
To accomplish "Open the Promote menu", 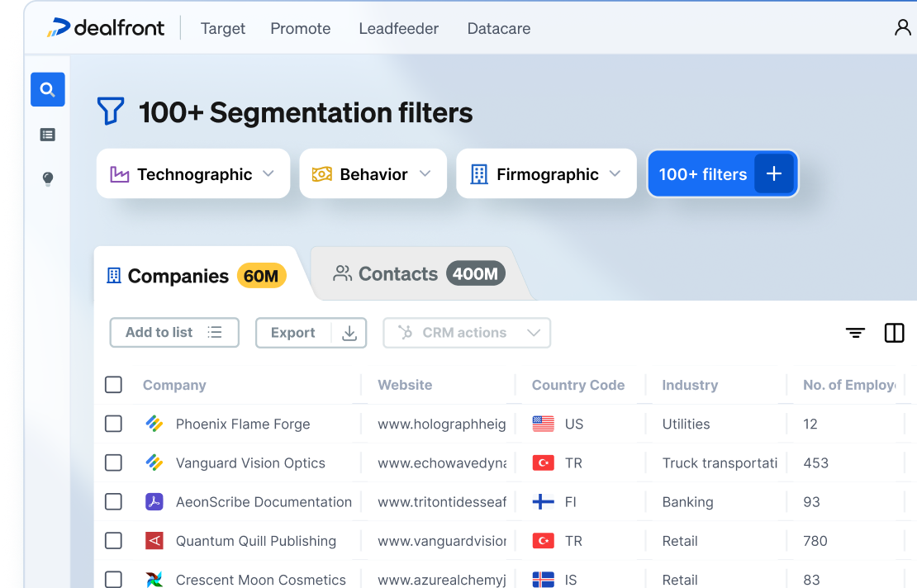I will coord(301,29).
